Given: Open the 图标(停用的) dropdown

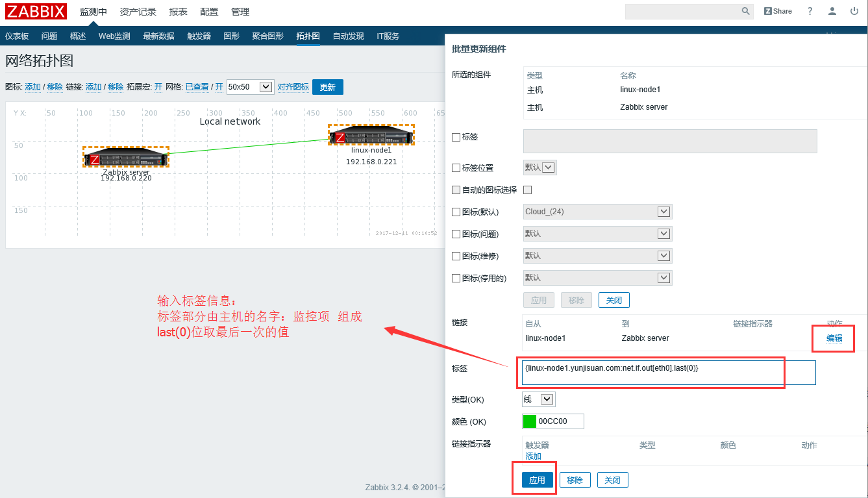Looking at the screenshot, I should [x=597, y=278].
